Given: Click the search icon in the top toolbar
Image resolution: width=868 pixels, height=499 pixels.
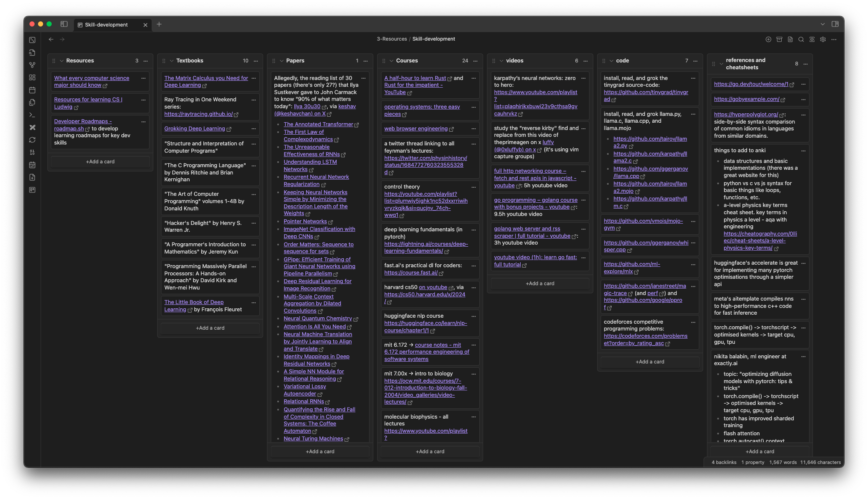Looking at the screenshot, I should pos(801,39).
